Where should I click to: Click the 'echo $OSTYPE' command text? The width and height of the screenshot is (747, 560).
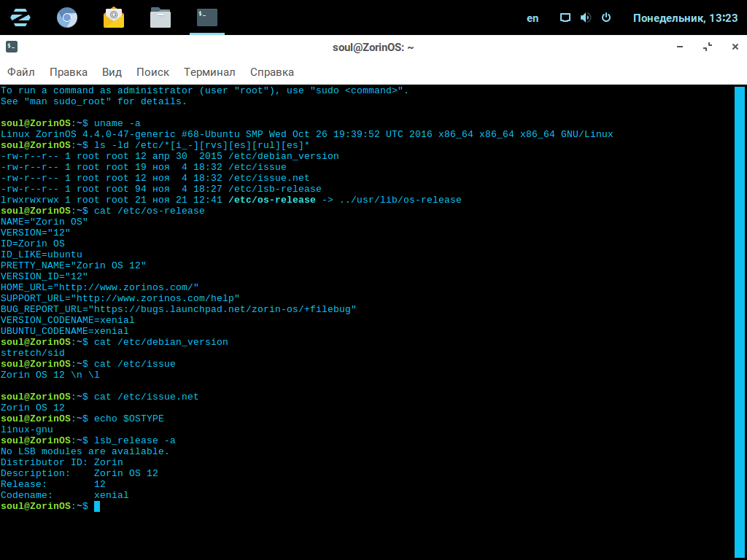pyautogui.click(x=129, y=419)
